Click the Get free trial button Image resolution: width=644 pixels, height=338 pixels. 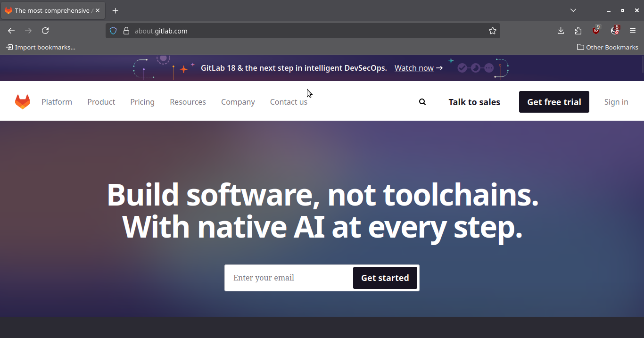[554, 102]
